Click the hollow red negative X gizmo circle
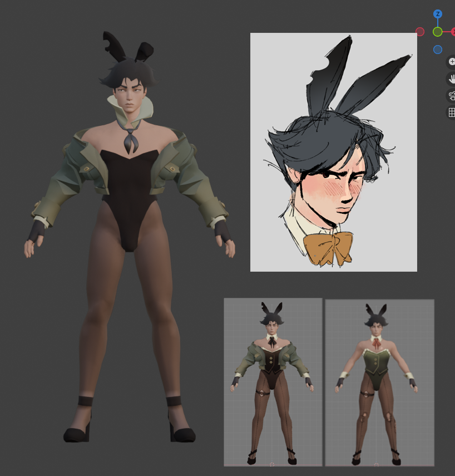The height and width of the screenshot is (476, 455). click(420, 32)
